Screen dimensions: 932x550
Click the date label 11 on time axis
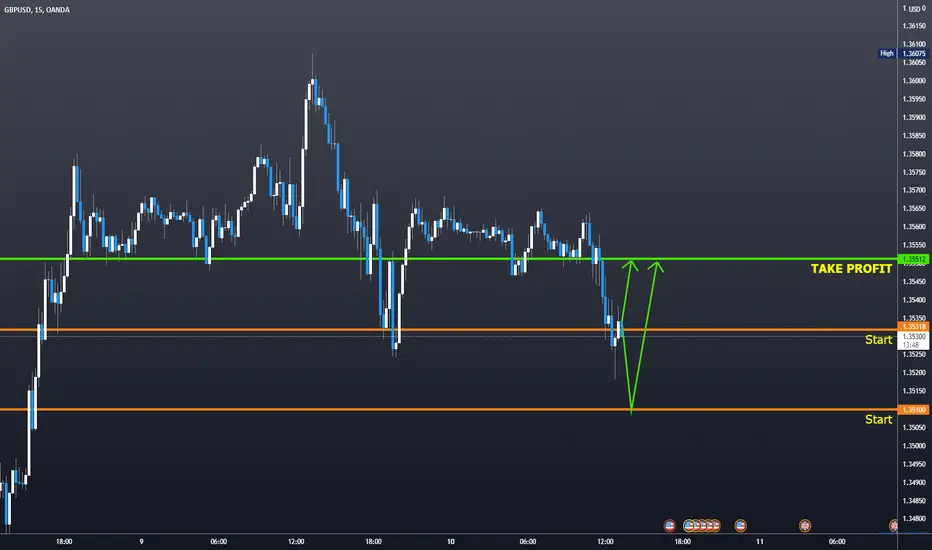click(760, 542)
